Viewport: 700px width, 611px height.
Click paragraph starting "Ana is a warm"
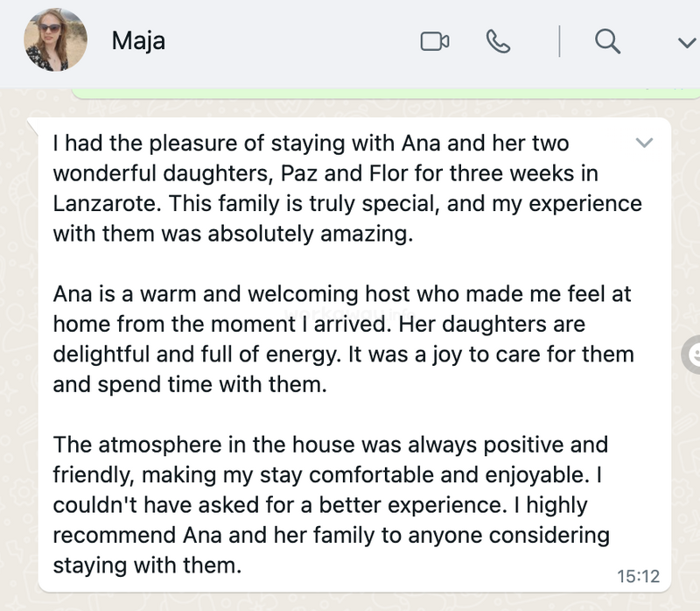coord(343,339)
